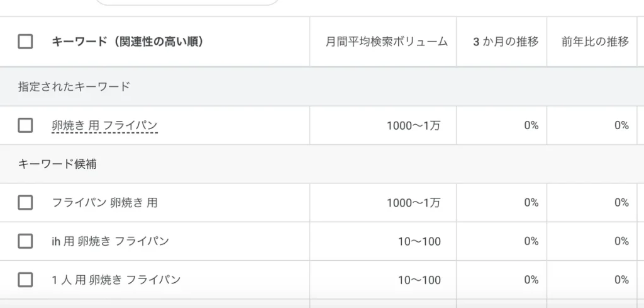Click search volume 1000〜1万 for 卵焼き 用 フライパン
This screenshot has width=644, height=308.
[x=413, y=125]
